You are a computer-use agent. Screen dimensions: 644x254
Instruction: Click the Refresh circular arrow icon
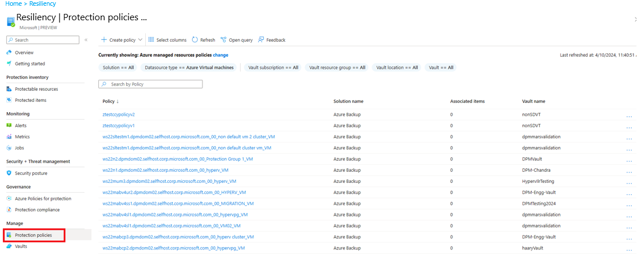coord(194,40)
